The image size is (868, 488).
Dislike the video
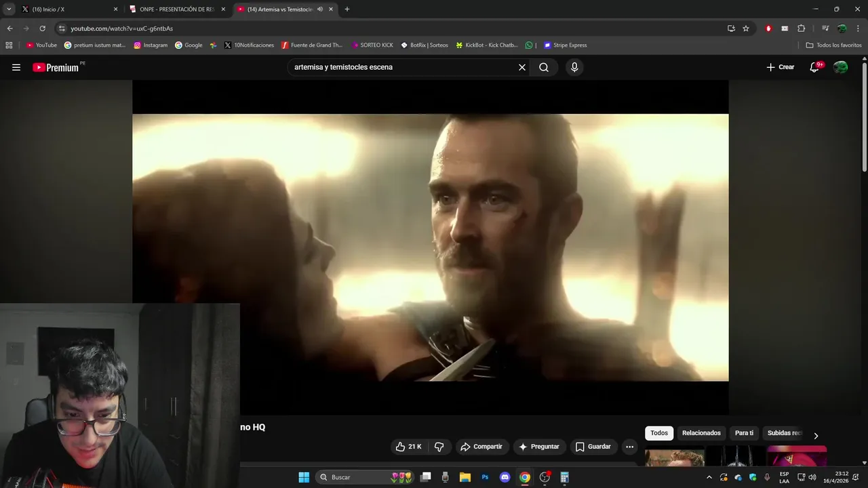tap(439, 447)
